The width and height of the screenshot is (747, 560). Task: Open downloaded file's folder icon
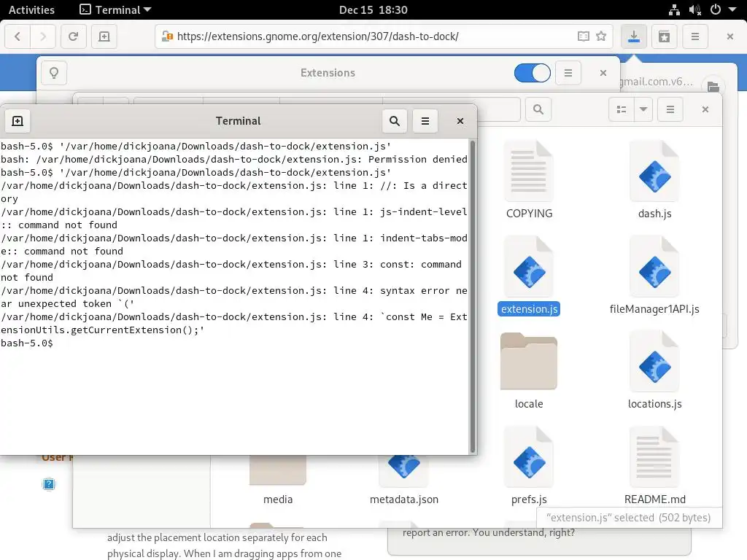click(713, 86)
